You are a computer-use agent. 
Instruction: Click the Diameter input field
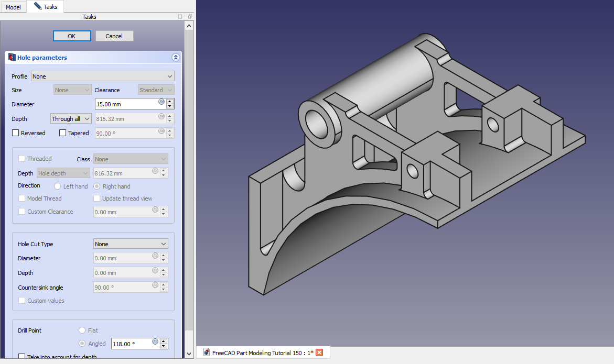[126, 104]
